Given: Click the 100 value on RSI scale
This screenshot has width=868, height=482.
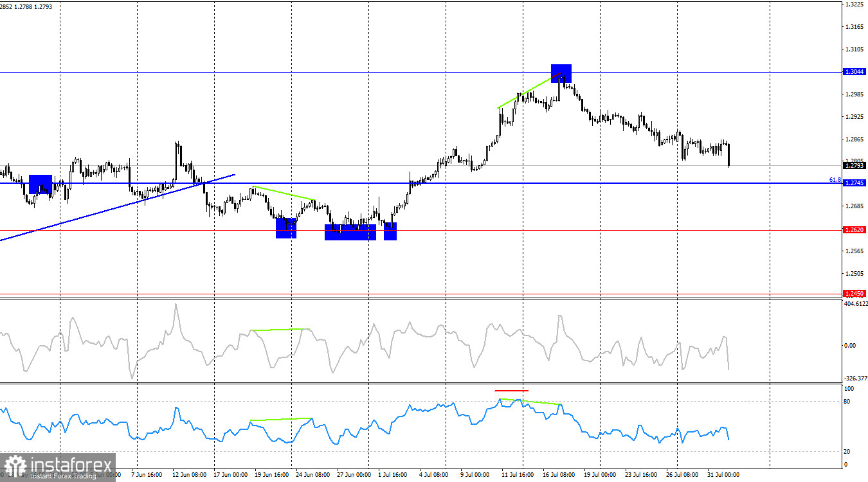Looking at the screenshot, I should [x=849, y=389].
